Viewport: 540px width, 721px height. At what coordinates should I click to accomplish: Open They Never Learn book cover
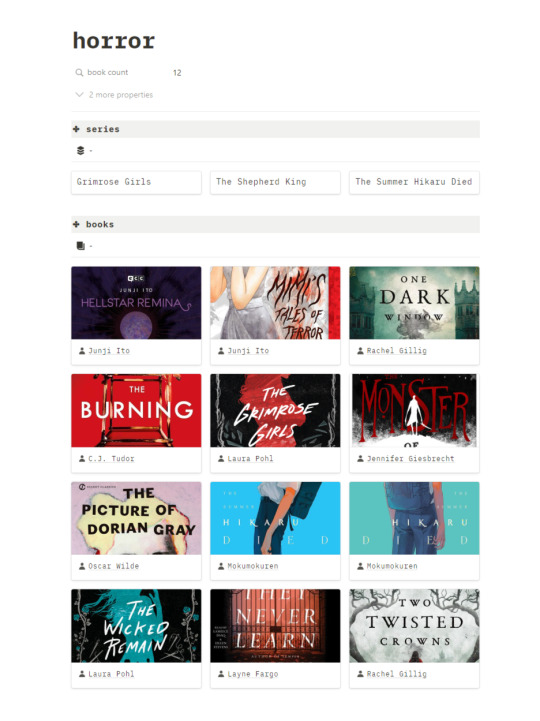click(275, 626)
